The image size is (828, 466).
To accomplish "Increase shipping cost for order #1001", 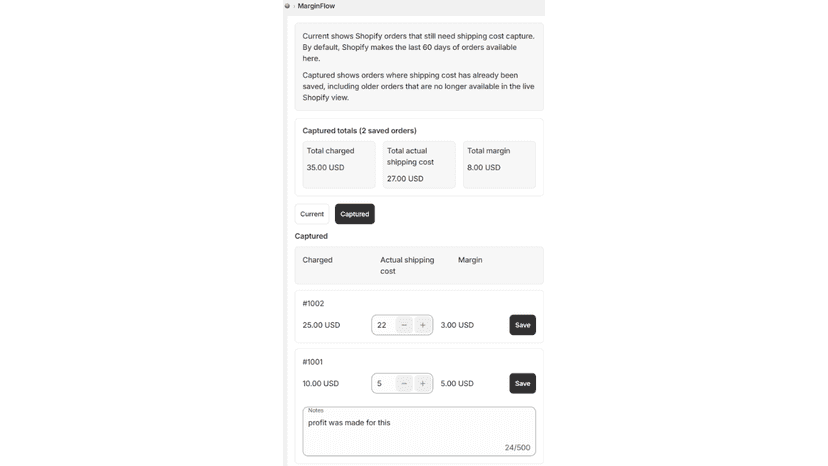I will [x=422, y=384].
